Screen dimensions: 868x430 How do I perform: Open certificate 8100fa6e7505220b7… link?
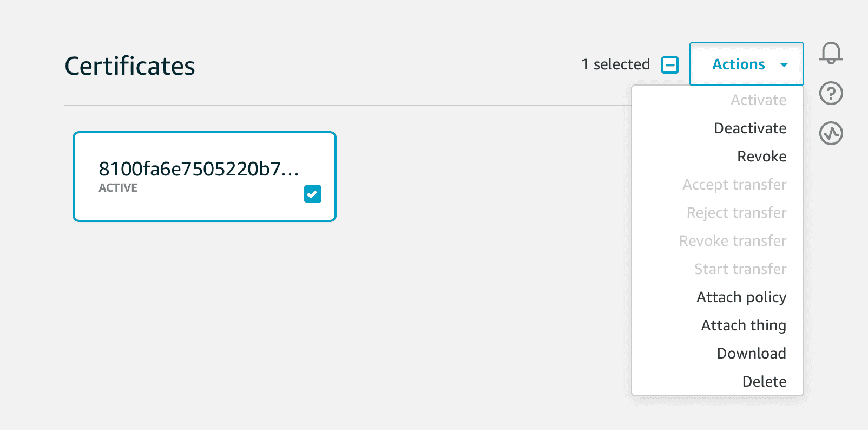pos(198,169)
